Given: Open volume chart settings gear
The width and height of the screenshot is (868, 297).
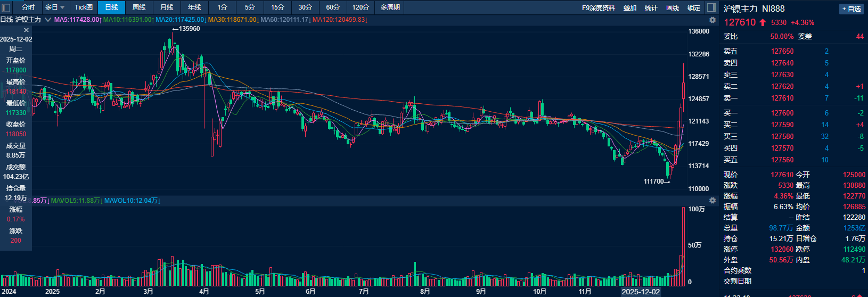Looking at the screenshot, I should 713,201.
